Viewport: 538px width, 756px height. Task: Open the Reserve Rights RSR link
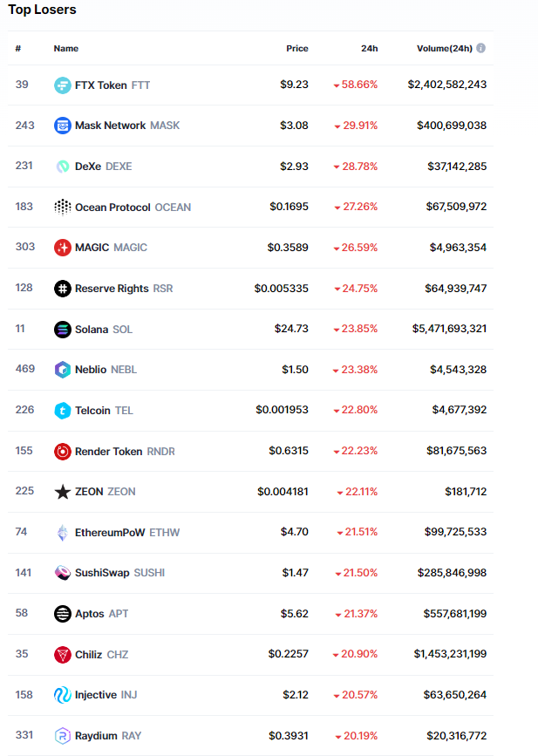[x=124, y=289]
